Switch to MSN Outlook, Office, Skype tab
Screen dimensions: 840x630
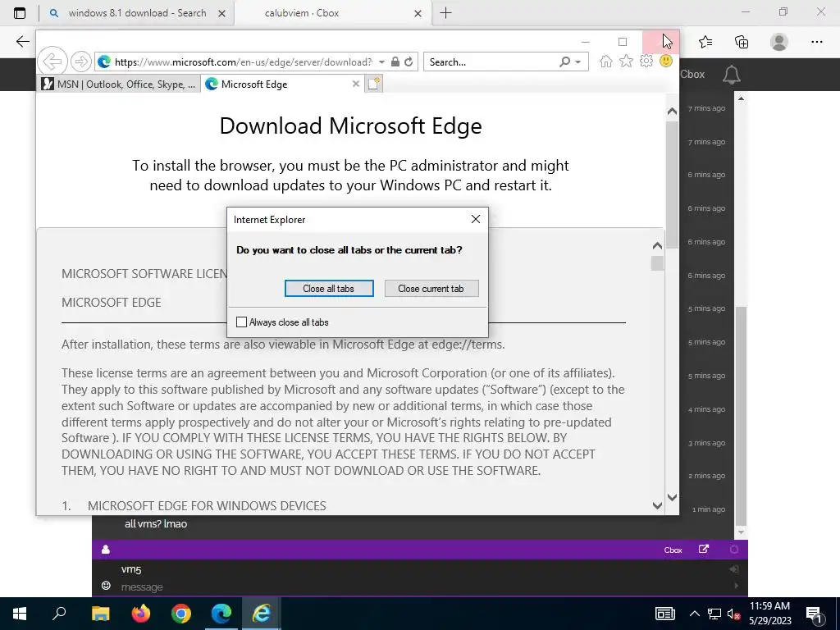[120, 84]
